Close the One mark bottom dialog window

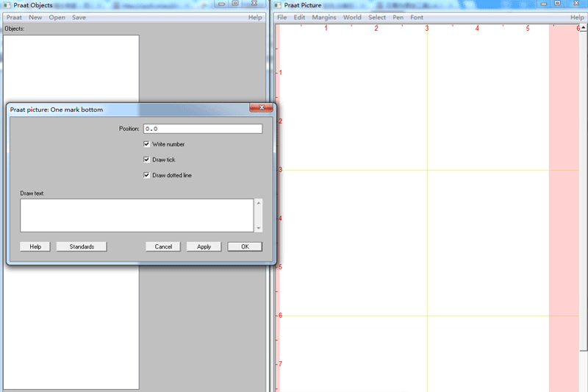click(257, 108)
